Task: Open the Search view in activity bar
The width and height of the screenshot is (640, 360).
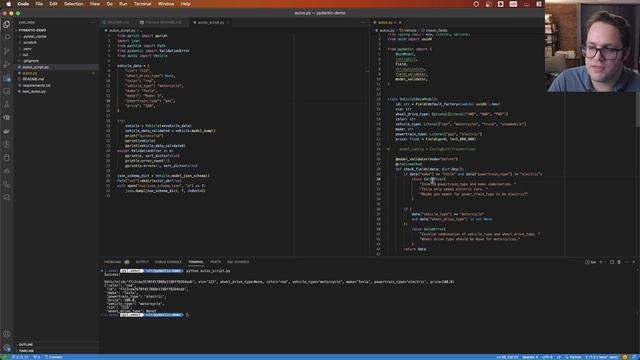Action: (x=7, y=38)
